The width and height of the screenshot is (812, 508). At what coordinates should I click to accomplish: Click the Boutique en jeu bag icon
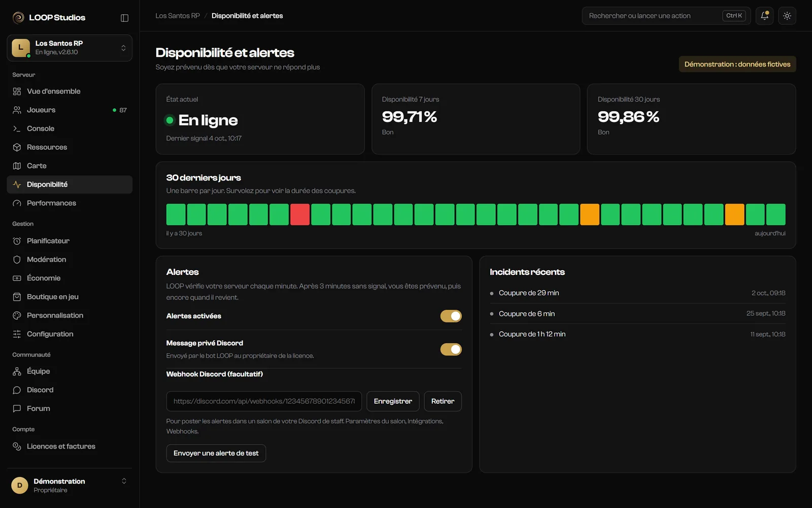(x=17, y=297)
